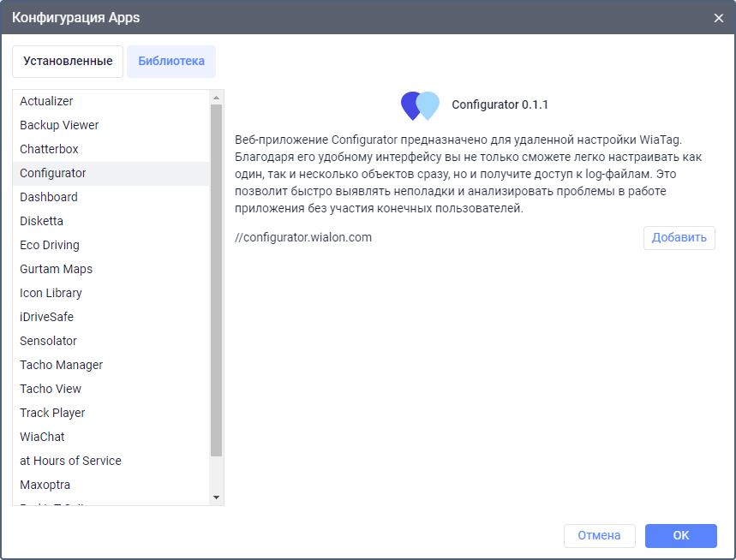The image size is (736, 560).
Task: Select Actualizer in the app list
Action: click(46, 101)
